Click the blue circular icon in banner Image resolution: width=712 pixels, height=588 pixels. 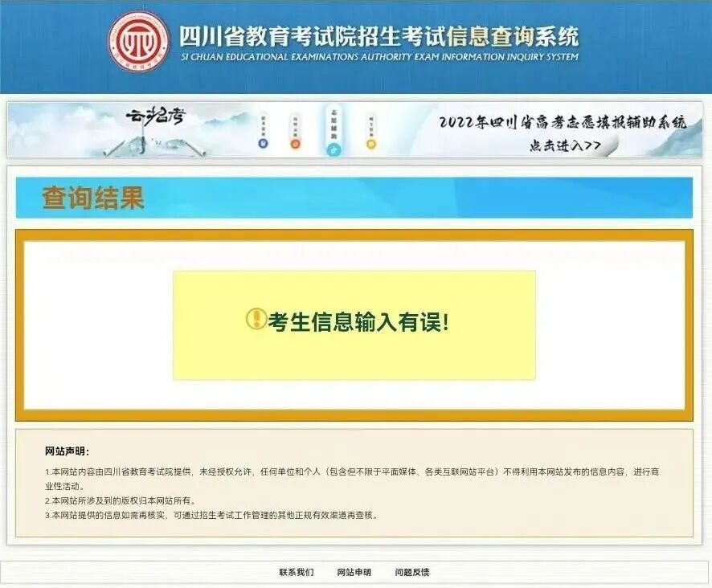[264, 144]
